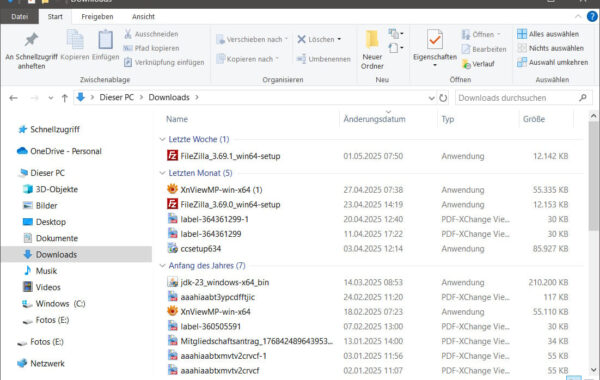This screenshot has width=600, height=380.
Task: Collapse the Letzte Woche (1) group
Action: click(162, 139)
